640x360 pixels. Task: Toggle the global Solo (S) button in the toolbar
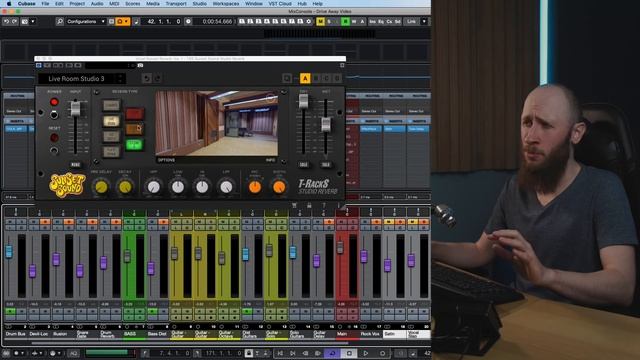(x=329, y=21)
